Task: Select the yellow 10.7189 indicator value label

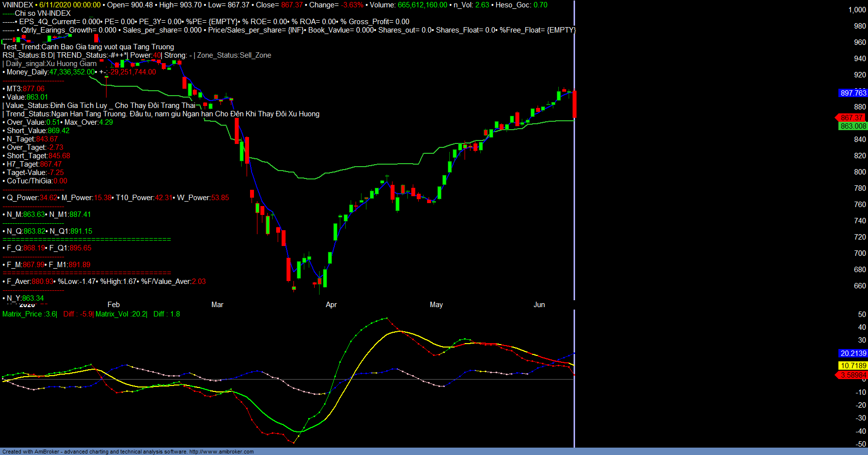Action: click(x=853, y=366)
